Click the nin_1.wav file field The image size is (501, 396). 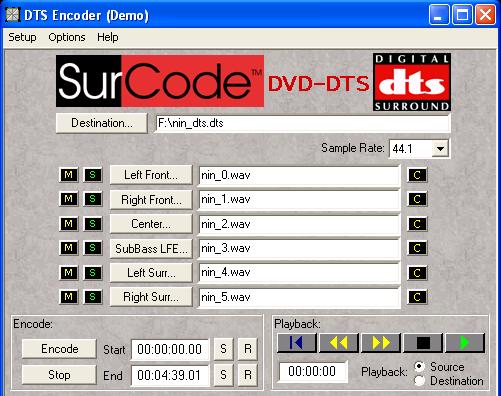click(299, 199)
